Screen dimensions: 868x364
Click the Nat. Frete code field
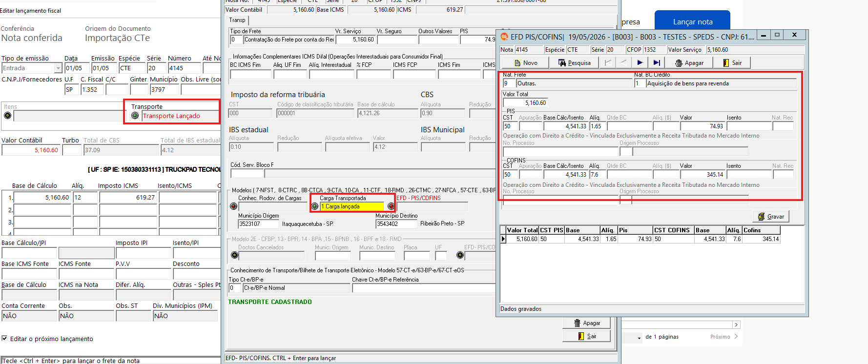pyautogui.click(x=509, y=83)
